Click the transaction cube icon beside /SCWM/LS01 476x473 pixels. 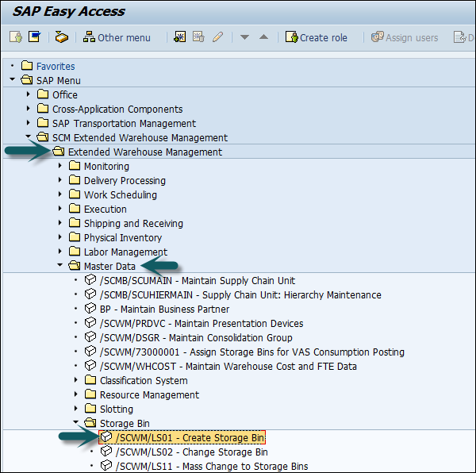tap(106, 437)
